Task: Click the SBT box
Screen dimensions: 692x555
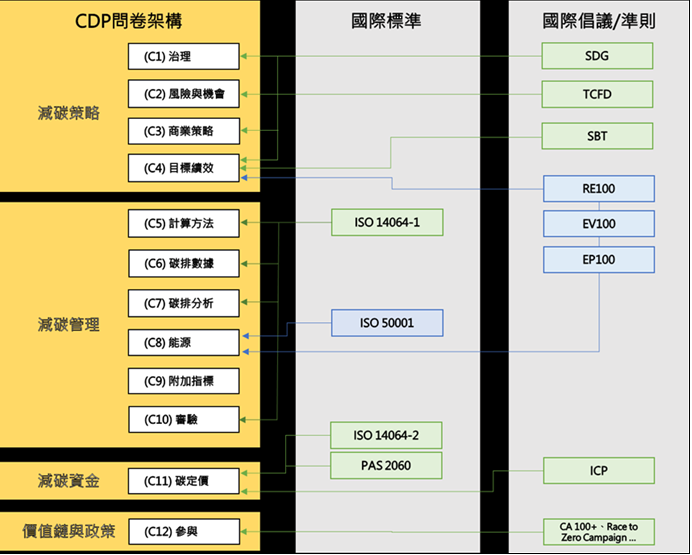Action: tap(597, 136)
